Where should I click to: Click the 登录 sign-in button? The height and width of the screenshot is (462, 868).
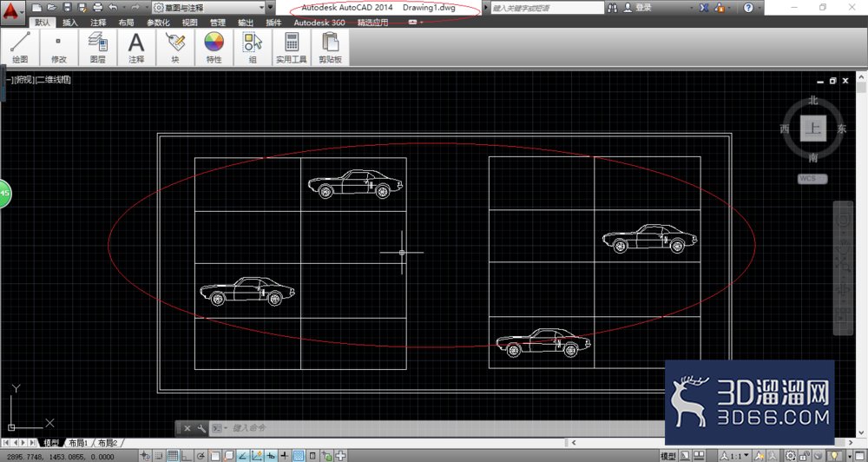[x=638, y=8]
